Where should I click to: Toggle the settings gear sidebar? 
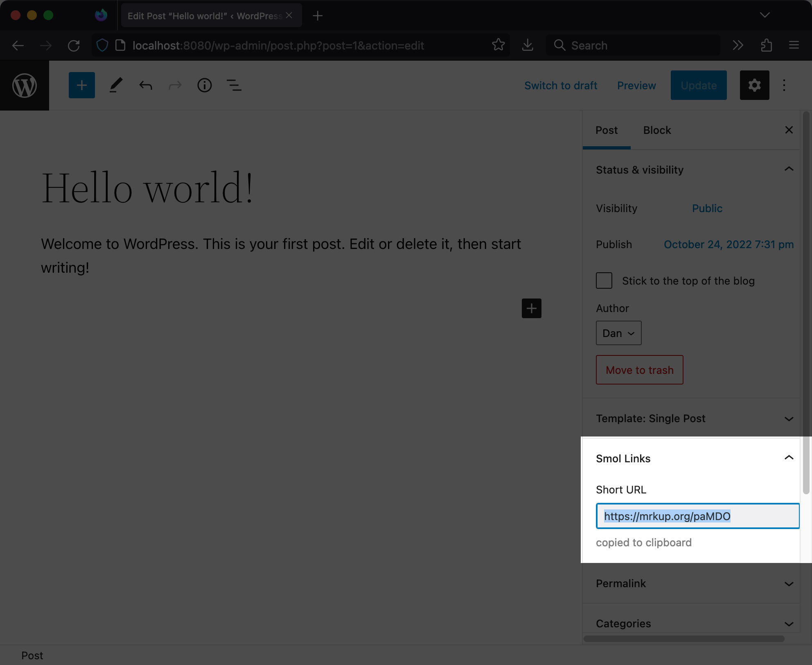(x=754, y=85)
